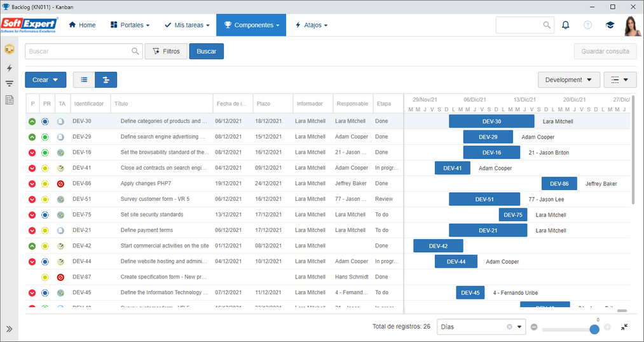
Task: Collapse fullscreen with arrows icon
Action: [x=624, y=327]
